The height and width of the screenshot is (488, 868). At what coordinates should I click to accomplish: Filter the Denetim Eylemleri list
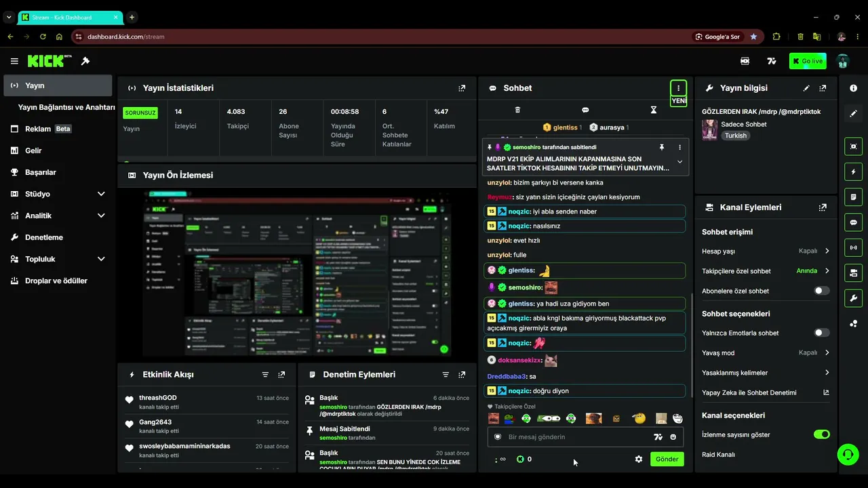[446, 375]
